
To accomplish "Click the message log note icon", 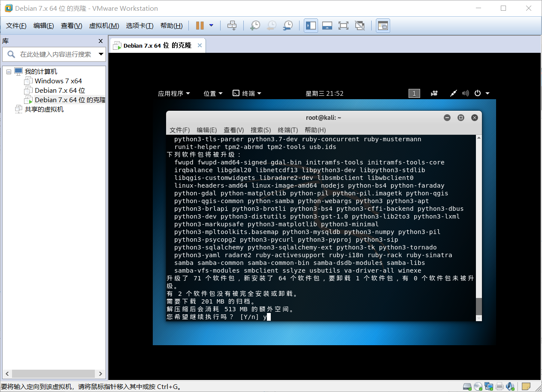I will [x=526, y=386].
